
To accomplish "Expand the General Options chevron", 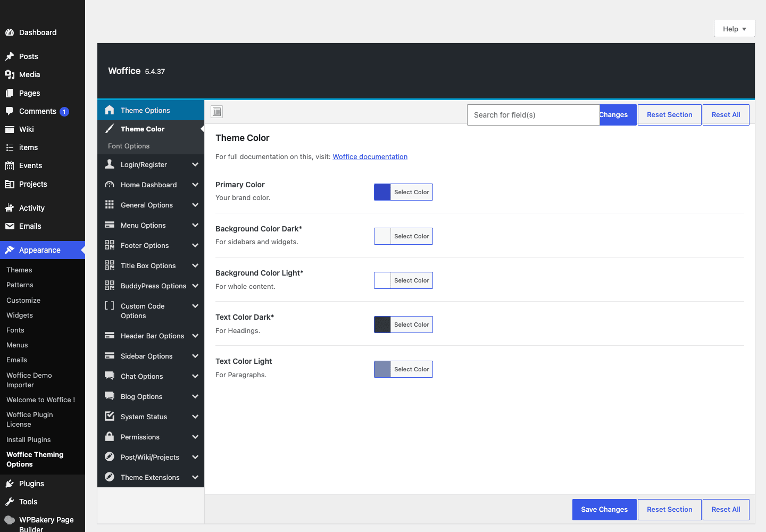I will (x=195, y=205).
